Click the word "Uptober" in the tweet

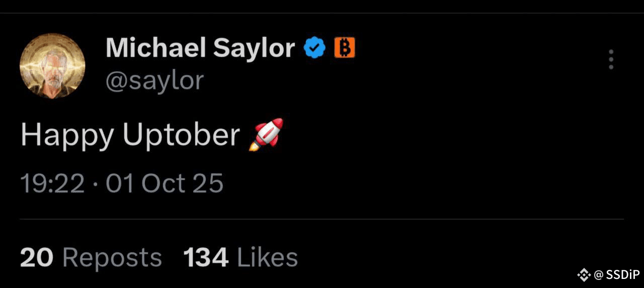pyautogui.click(x=181, y=135)
